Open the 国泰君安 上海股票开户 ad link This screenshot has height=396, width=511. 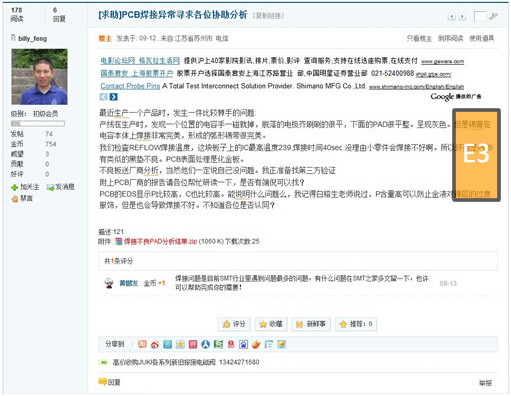pos(137,73)
